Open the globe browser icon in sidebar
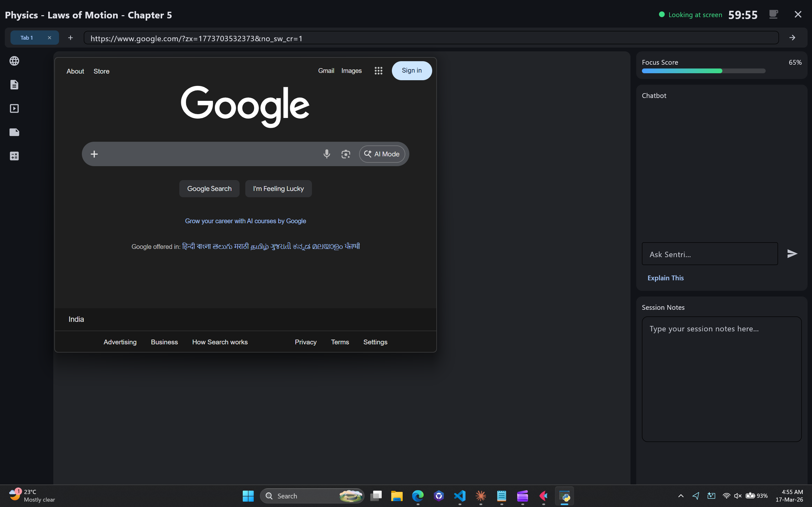 pyautogui.click(x=14, y=61)
